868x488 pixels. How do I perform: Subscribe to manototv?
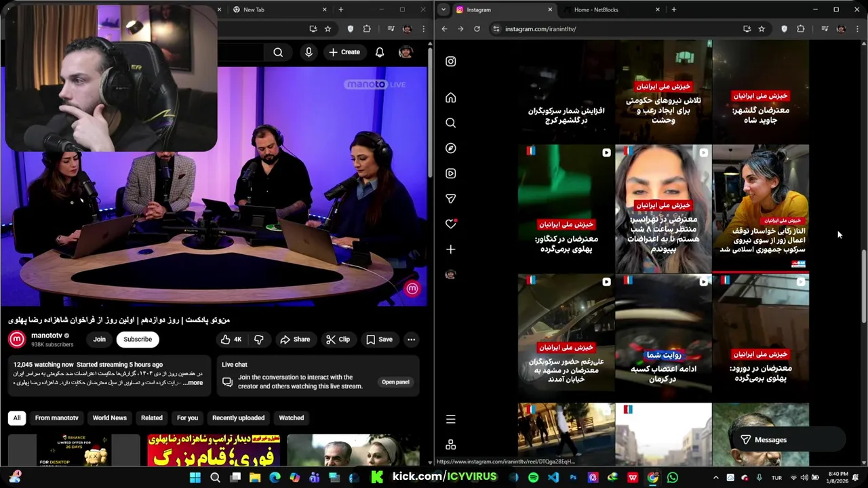[138, 339]
